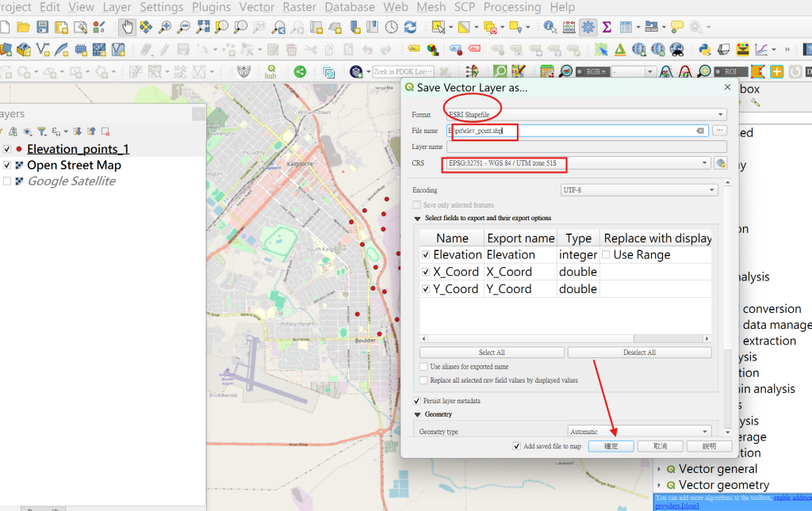Select the Pan Map to Selection tool

pos(146,27)
